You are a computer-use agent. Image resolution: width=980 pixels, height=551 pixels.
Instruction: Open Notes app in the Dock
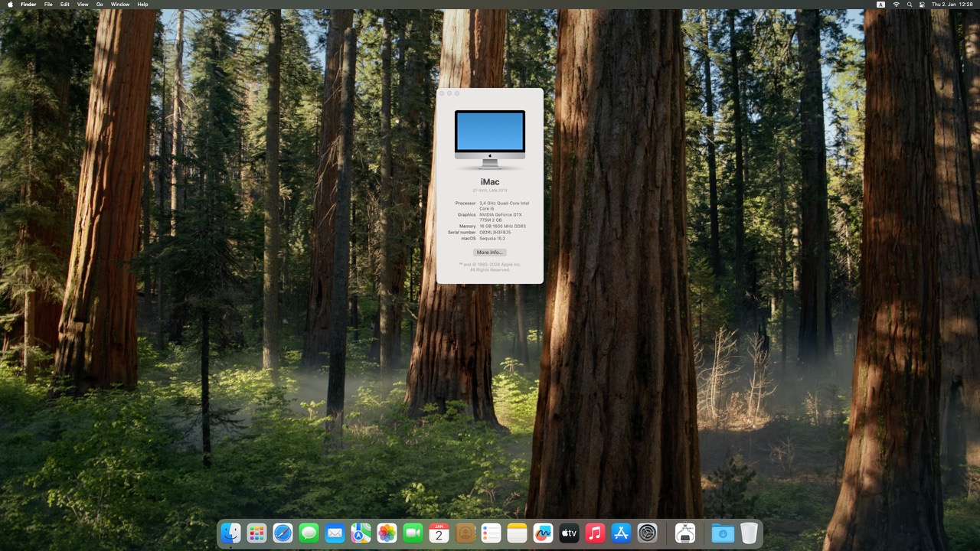click(518, 533)
